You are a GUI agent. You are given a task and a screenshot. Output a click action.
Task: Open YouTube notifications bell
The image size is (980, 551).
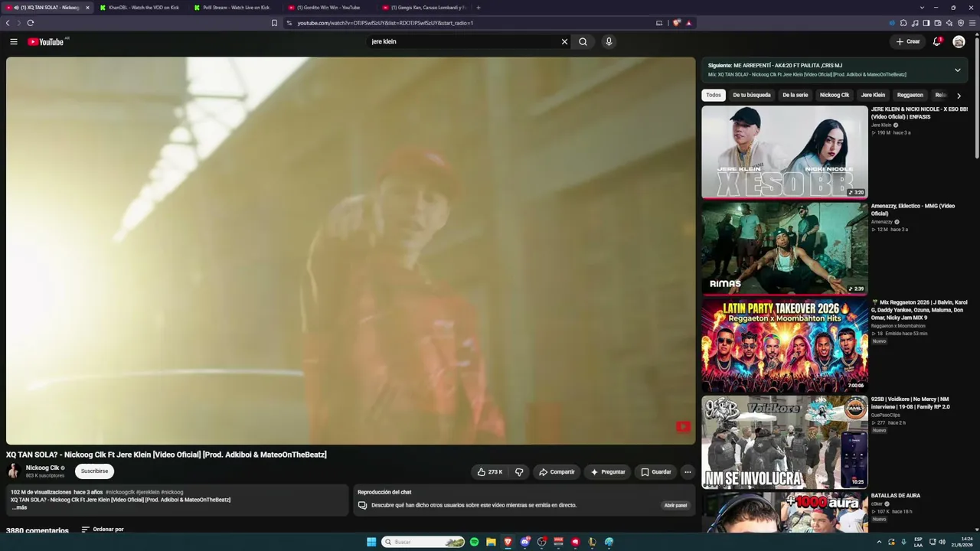[x=937, y=41]
